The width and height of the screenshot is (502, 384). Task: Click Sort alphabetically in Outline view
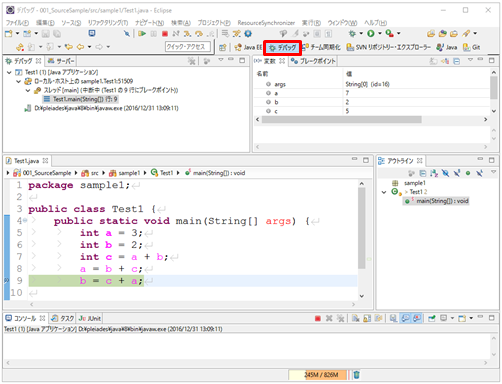434,173
